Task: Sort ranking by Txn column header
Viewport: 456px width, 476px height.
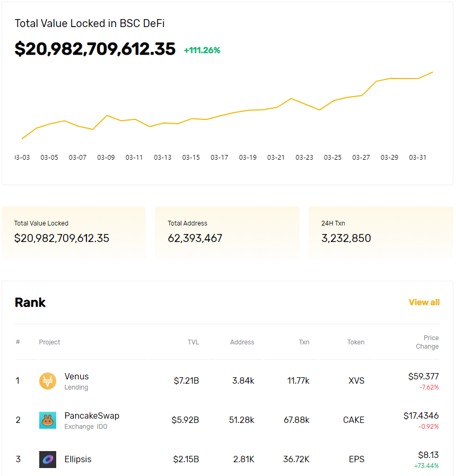Action: [x=304, y=342]
